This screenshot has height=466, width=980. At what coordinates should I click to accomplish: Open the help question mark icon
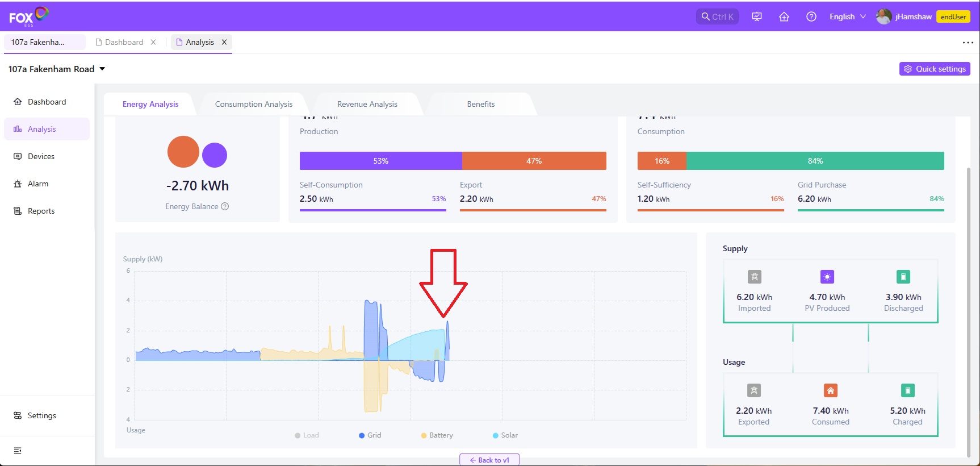click(811, 17)
